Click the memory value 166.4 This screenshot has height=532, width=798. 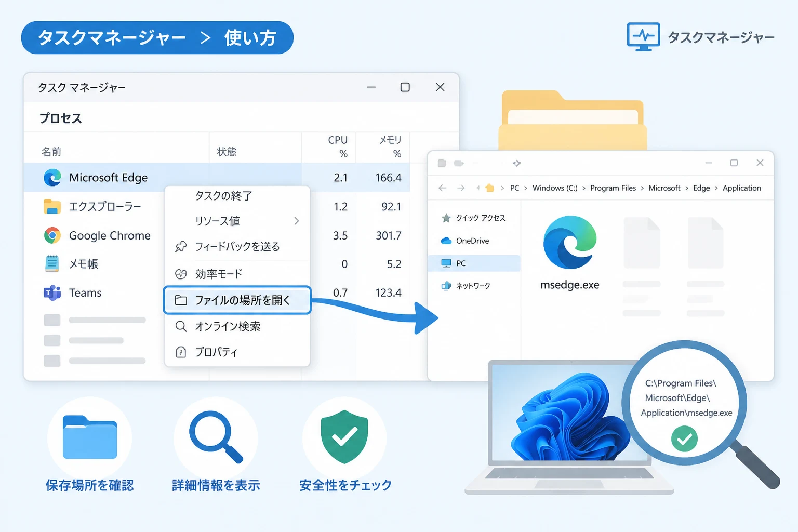(x=389, y=178)
